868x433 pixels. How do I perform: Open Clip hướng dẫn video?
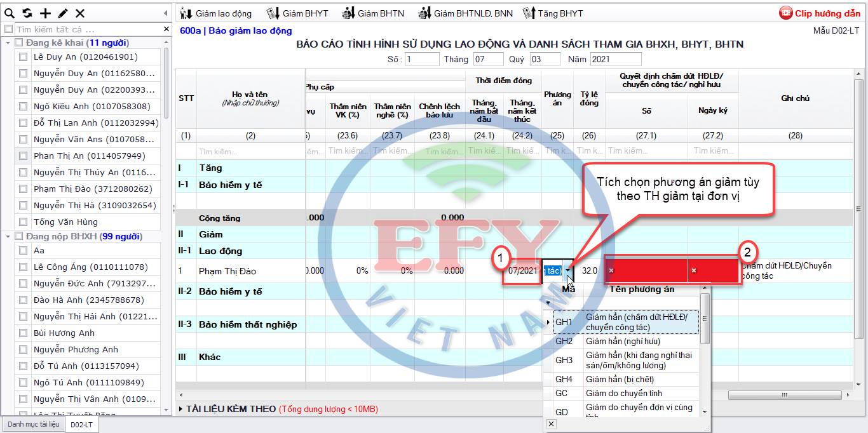(x=820, y=13)
